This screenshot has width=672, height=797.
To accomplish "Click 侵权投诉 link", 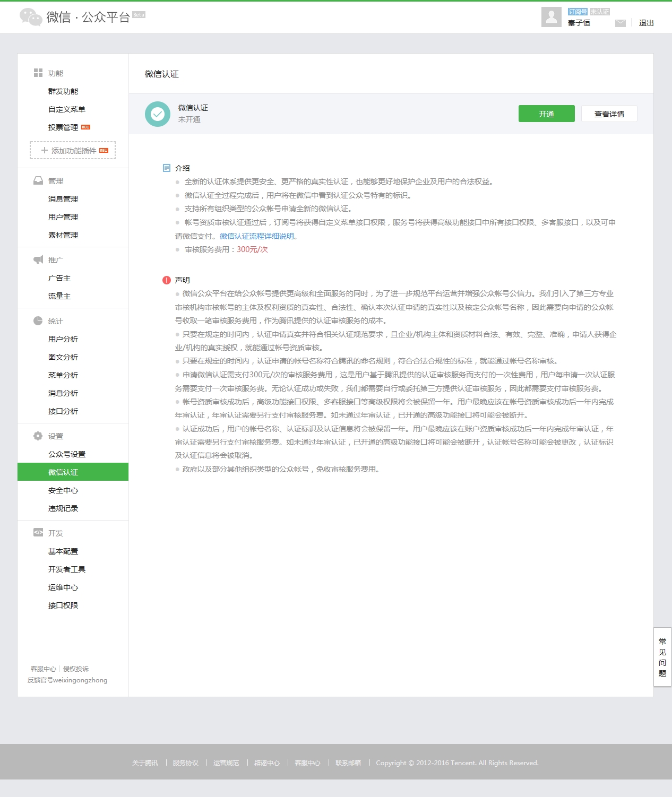I will click(x=76, y=669).
